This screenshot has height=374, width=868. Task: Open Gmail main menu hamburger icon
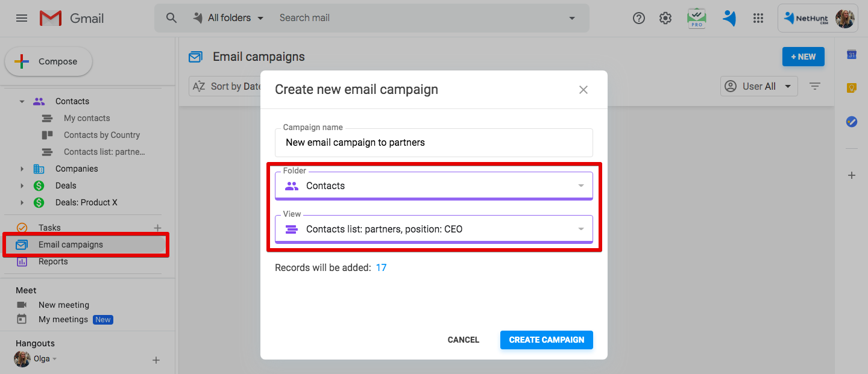[22, 18]
